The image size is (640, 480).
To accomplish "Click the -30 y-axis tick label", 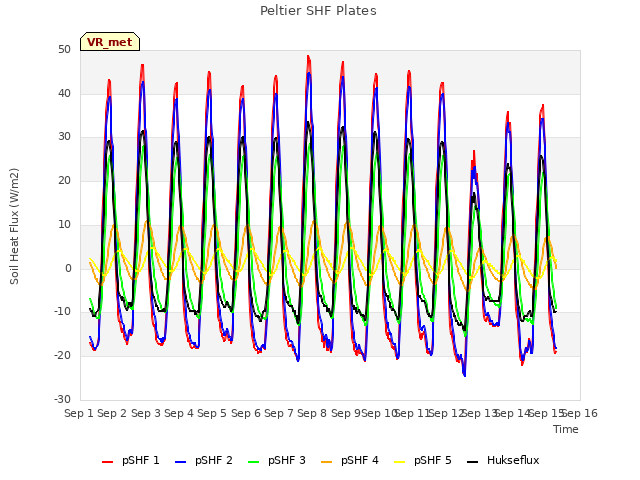I will point(62,400).
